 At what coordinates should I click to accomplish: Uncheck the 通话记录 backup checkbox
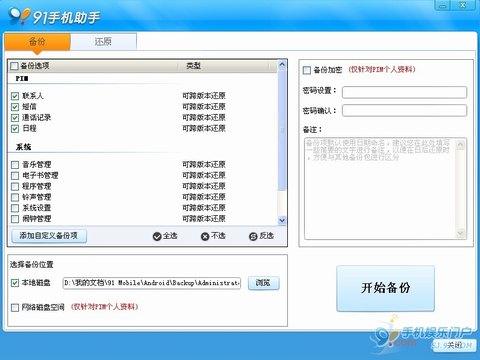(x=15, y=118)
